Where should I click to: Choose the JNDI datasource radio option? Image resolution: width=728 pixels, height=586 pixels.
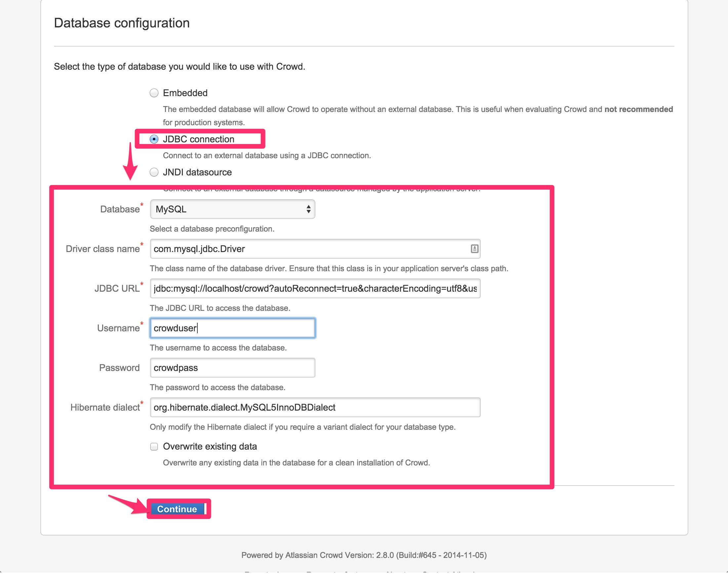click(154, 172)
